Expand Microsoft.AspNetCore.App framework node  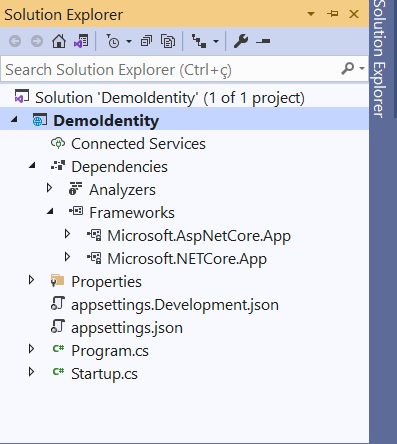pos(67,234)
